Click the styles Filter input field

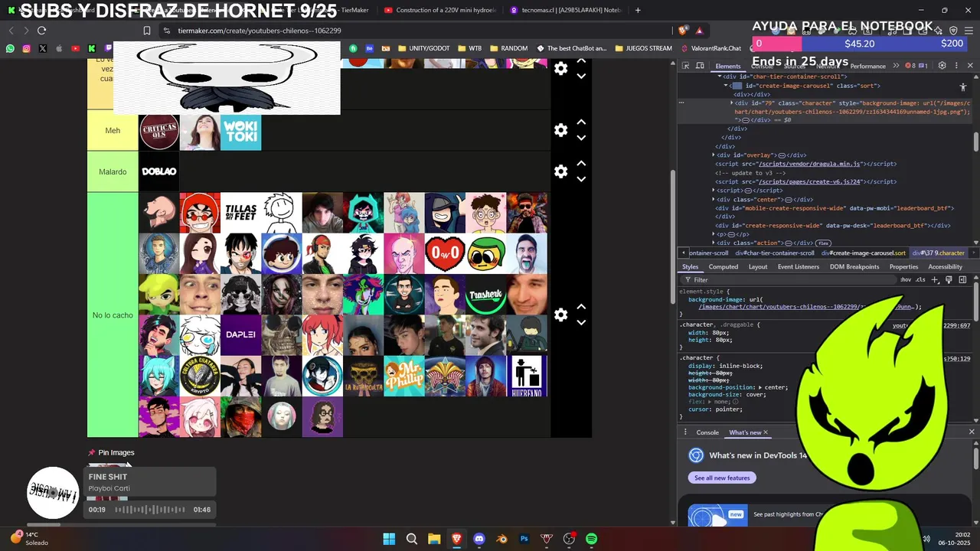coord(789,280)
